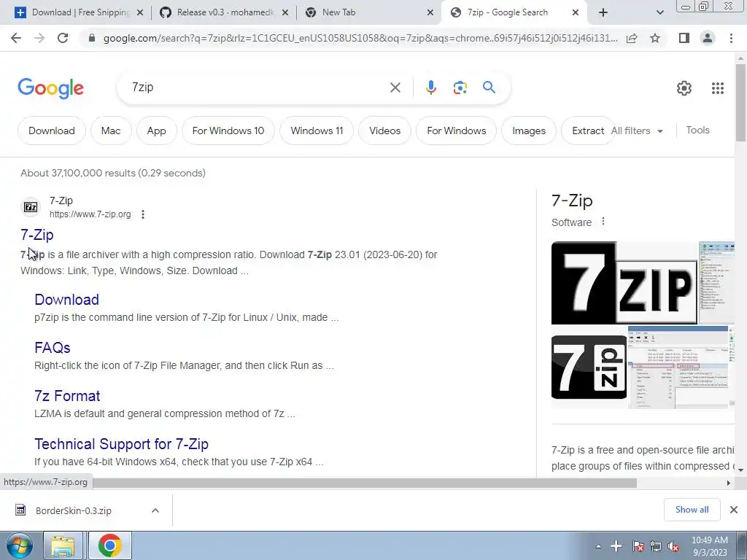Open more options beside Software label
Image resolution: width=747 pixels, height=560 pixels.
tap(603, 222)
